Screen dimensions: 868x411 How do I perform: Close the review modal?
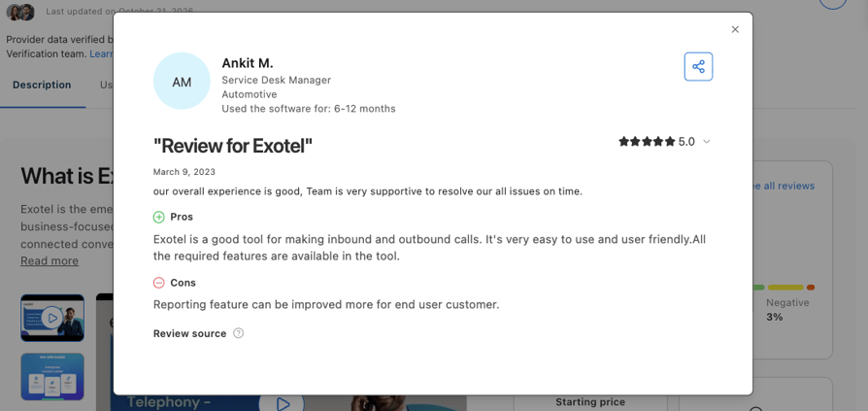click(735, 29)
